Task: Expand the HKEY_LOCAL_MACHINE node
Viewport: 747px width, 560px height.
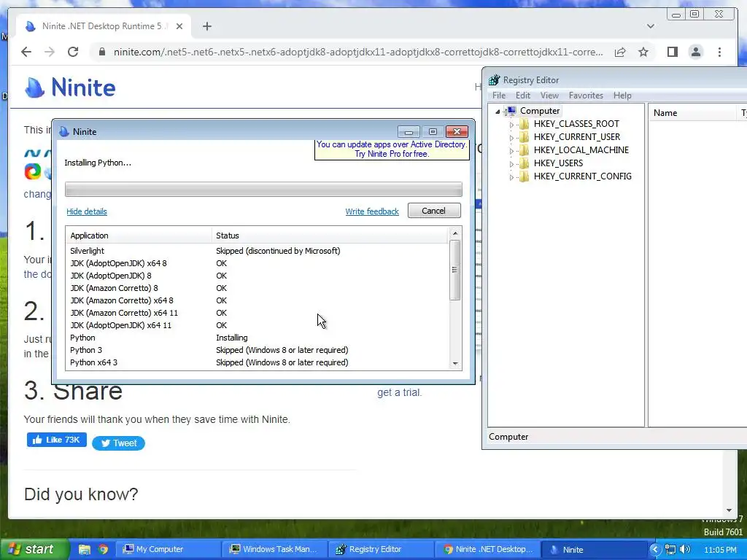Action: tap(511, 151)
